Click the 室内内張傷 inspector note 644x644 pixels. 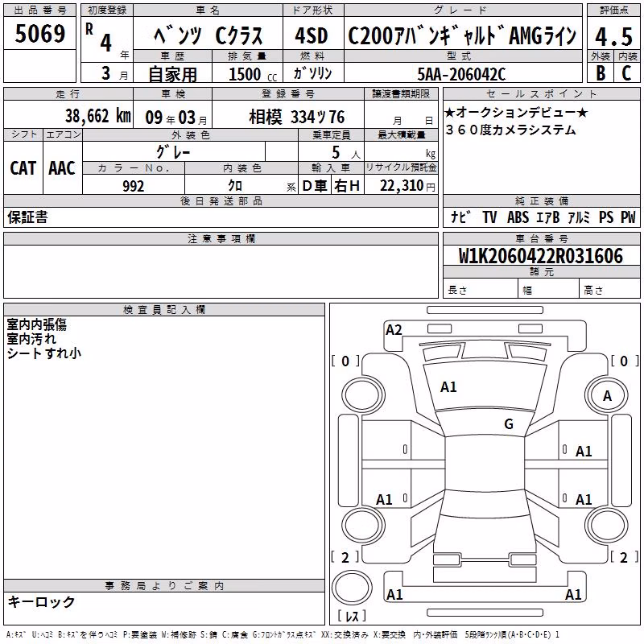(36, 325)
